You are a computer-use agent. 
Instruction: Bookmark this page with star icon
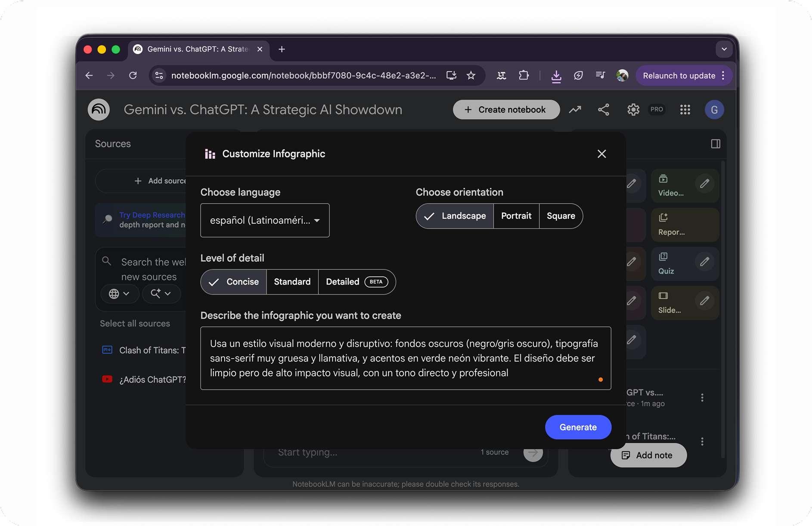[471, 76]
